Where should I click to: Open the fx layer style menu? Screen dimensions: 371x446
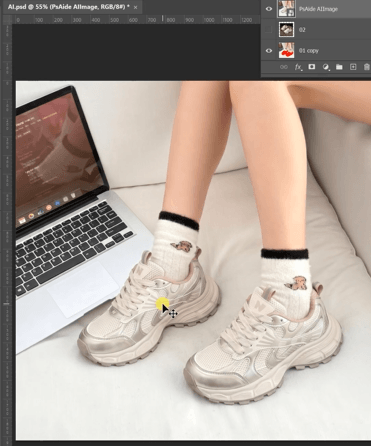coord(298,67)
